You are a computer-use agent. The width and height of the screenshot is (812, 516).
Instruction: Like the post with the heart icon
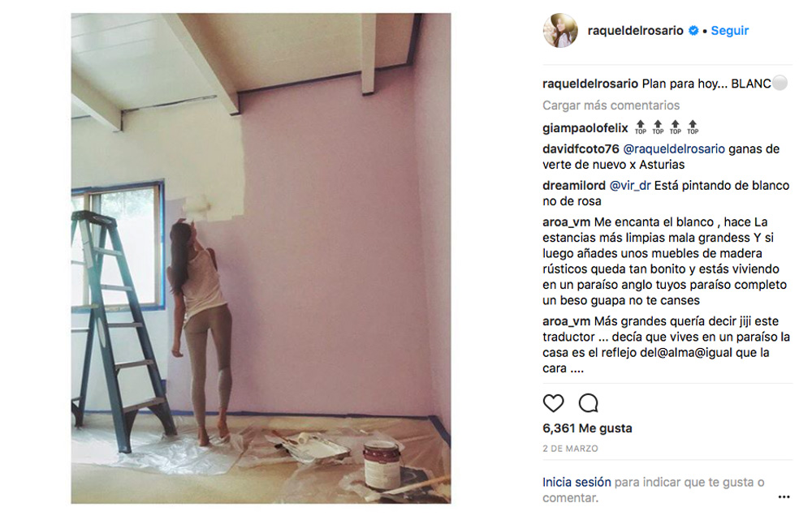click(x=553, y=403)
